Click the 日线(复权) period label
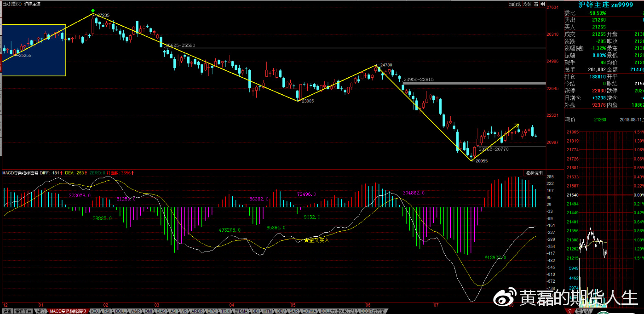Screen dimensions: 644x314 (x=11, y=4)
